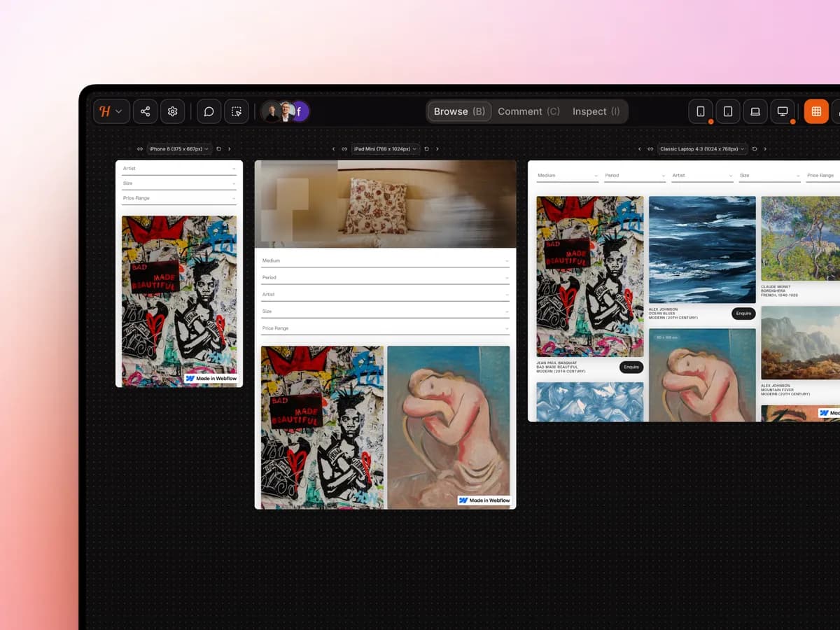This screenshot has width=840, height=630.
Task: Click the 'JEAN PAUL BASQUIAT' caption text
Action: point(556,363)
